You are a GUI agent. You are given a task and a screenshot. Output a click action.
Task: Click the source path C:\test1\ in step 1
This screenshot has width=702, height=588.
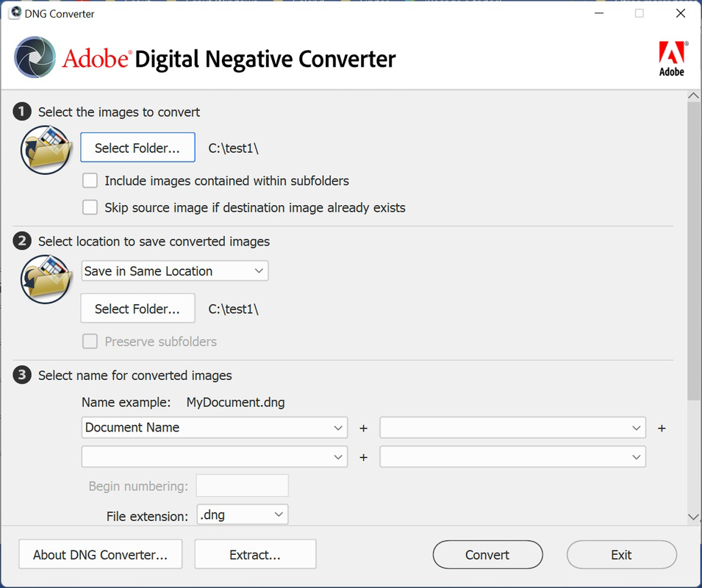233,148
